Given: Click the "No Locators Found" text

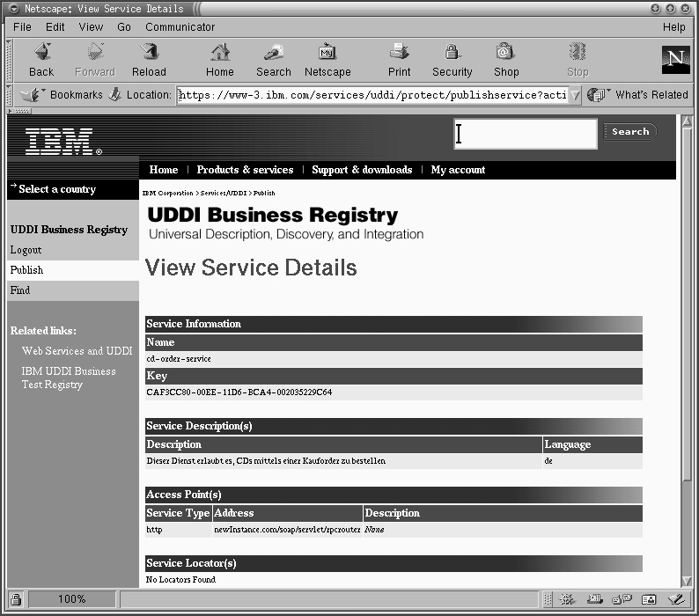Looking at the screenshot, I should pyautogui.click(x=180, y=579).
